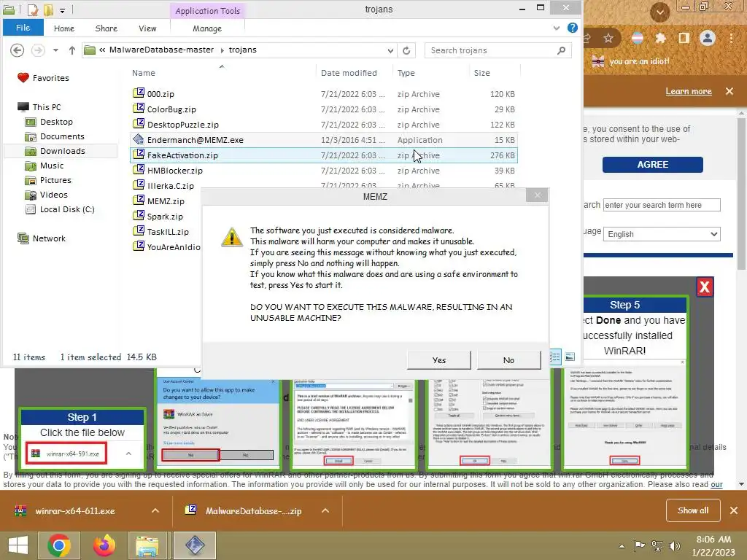Close the WinRAR steps overlay red X
The height and width of the screenshot is (560, 747).
(x=705, y=287)
